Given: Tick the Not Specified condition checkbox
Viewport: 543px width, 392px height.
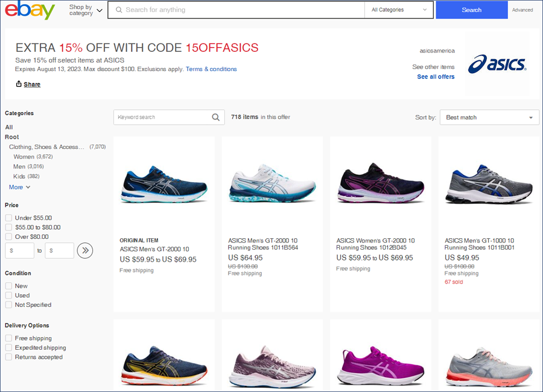Looking at the screenshot, I should (8, 305).
